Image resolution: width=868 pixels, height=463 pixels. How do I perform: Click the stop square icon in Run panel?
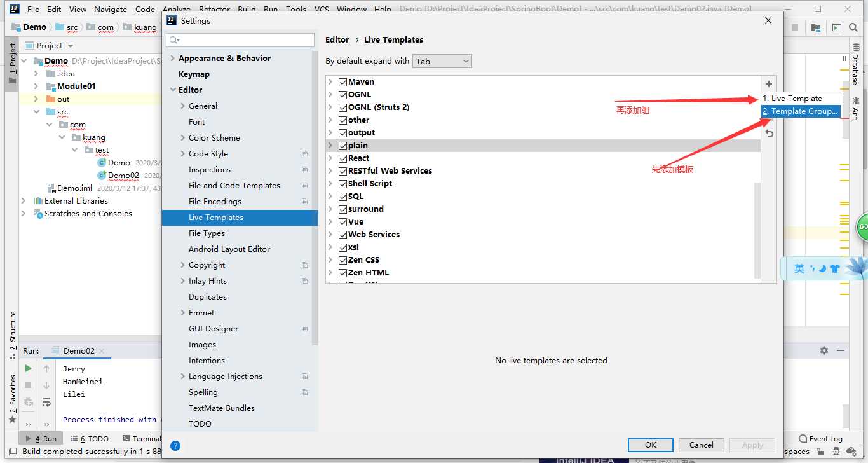click(28, 385)
